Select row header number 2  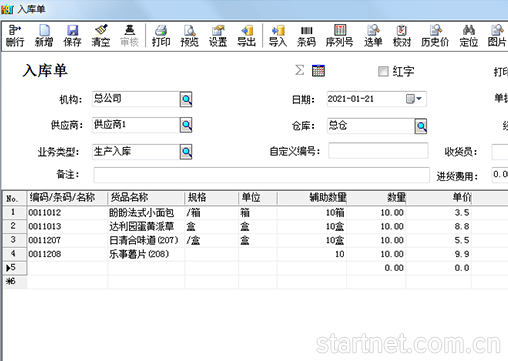point(15,226)
